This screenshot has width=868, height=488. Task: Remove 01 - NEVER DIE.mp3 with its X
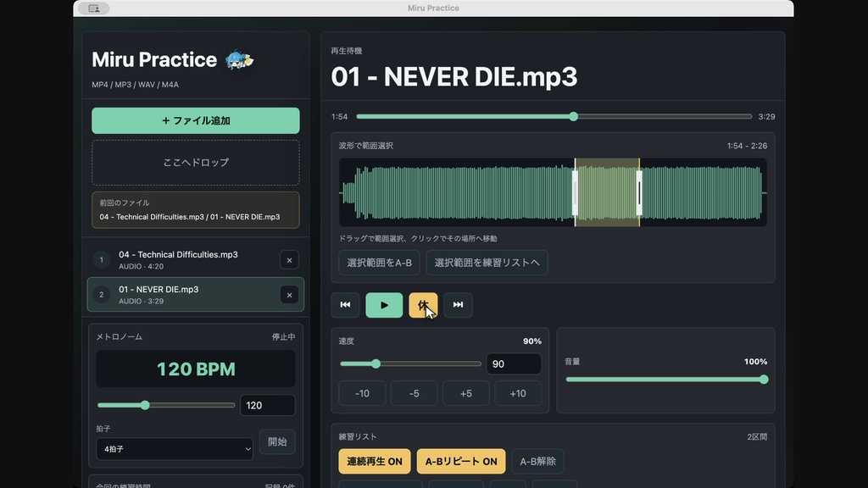[x=289, y=295]
